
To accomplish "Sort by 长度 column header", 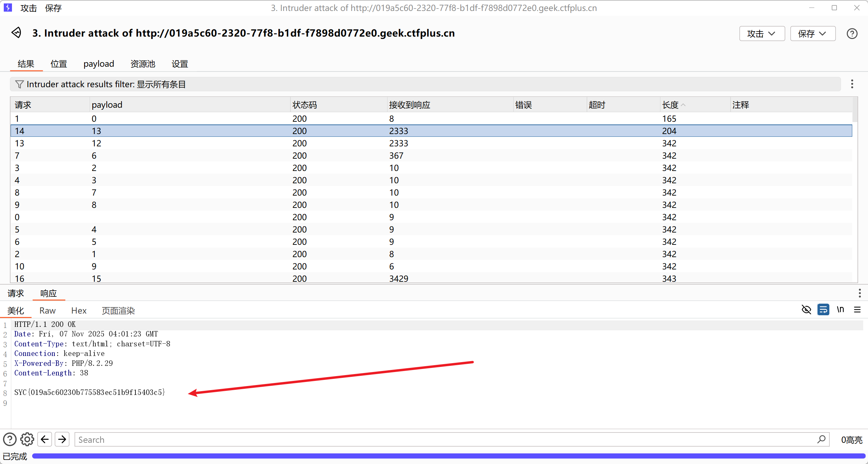I will click(670, 105).
